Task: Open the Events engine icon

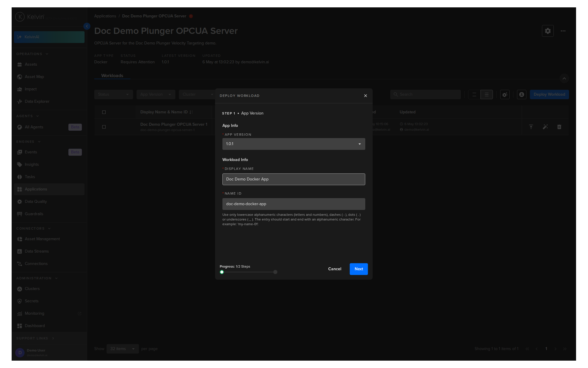Action: point(20,152)
